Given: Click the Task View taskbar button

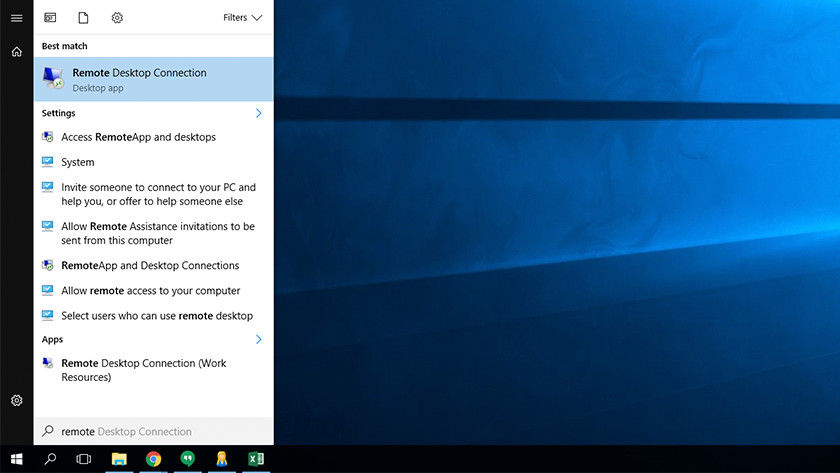Looking at the screenshot, I should tap(84, 459).
